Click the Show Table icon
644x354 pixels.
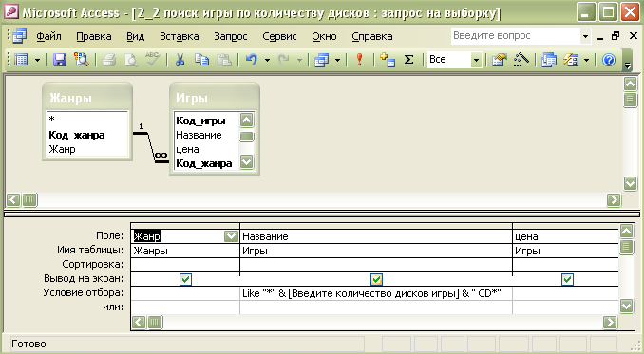coord(388,60)
